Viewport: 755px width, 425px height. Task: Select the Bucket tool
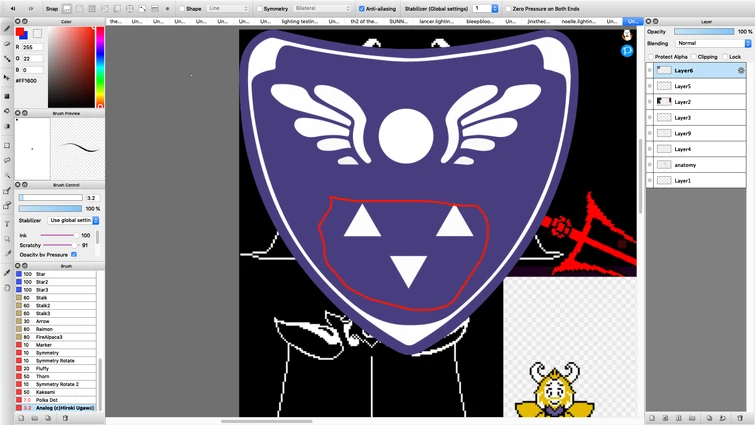(7, 111)
